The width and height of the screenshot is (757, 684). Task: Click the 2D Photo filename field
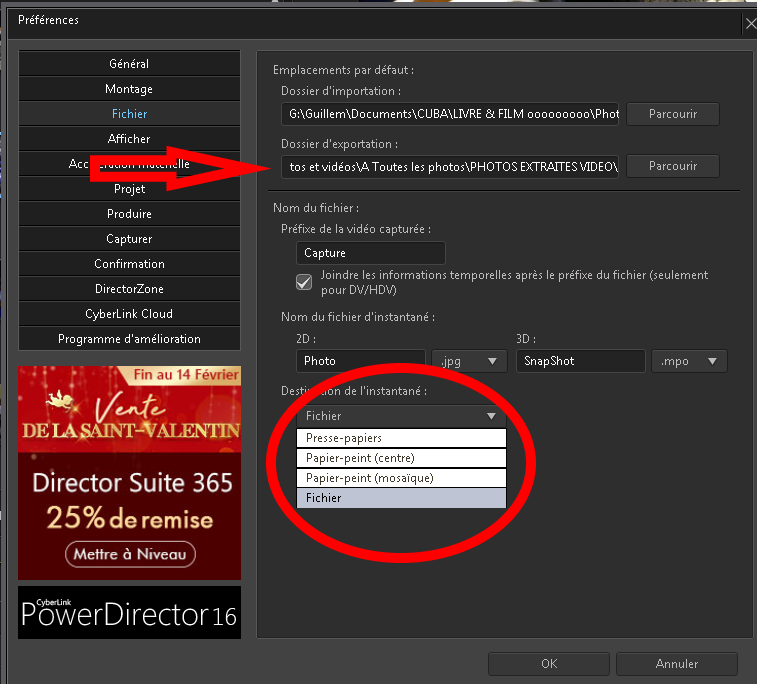point(360,361)
